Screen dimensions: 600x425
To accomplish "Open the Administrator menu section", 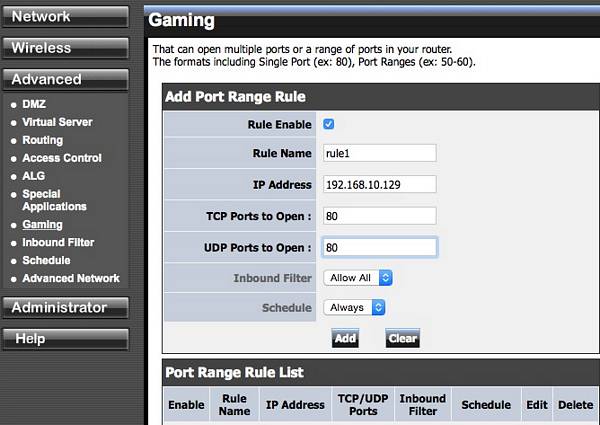I will pos(66,308).
